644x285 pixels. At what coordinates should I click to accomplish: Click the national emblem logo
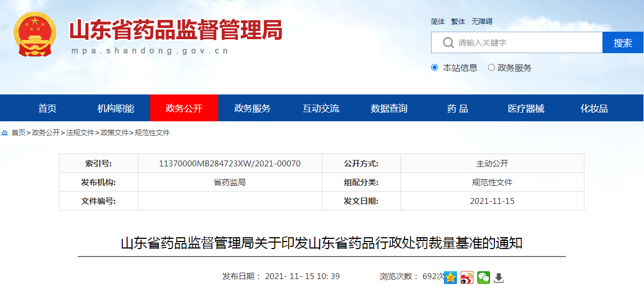tap(34, 34)
